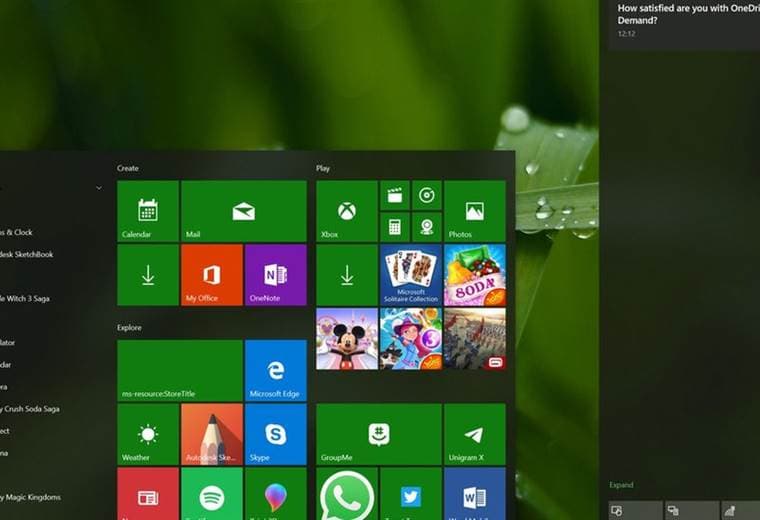Open the Weather tile

click(x=148, y=434)
